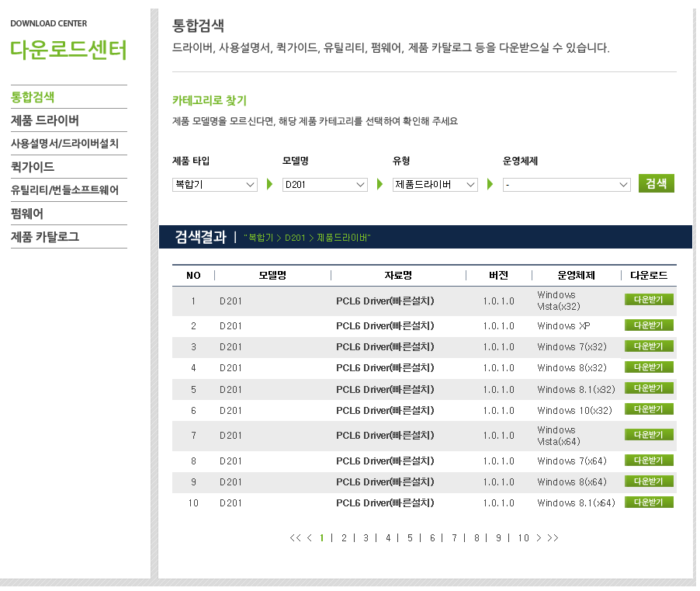Click the 카테고리로 찾기 heading
This screenshot has width=700, height=591.
(x=210, y=100)
